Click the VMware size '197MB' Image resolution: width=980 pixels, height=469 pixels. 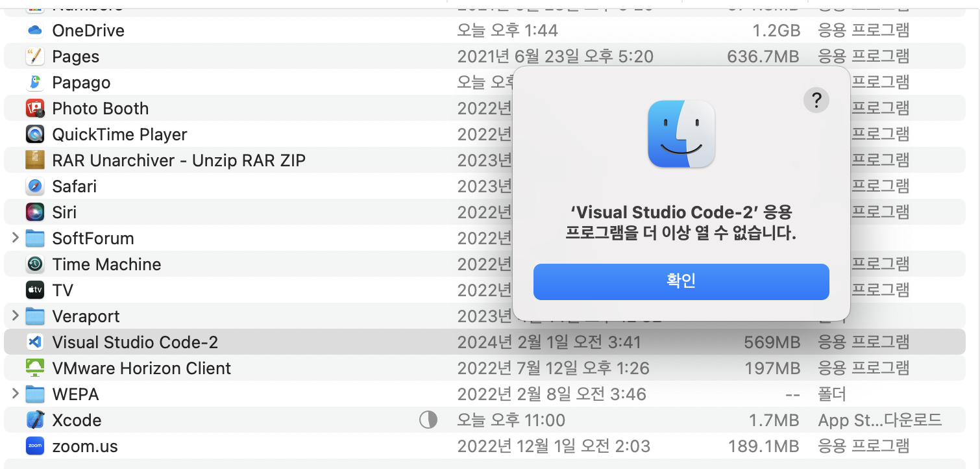point(773,368)
